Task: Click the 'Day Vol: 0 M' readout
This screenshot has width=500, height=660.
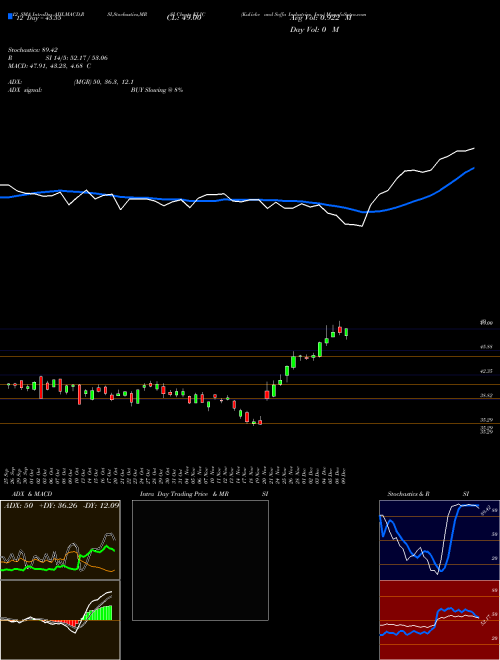Action: tap(314, 30)
